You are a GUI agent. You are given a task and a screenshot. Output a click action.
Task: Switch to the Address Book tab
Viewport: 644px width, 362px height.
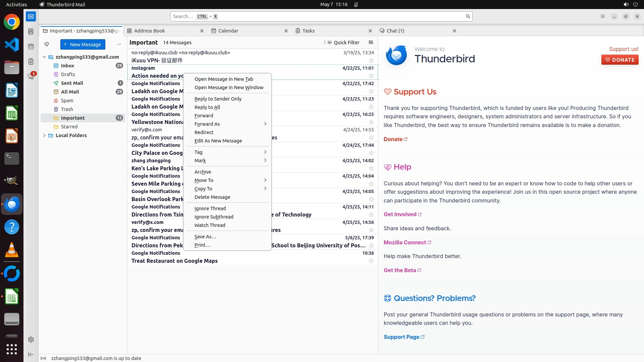pos(150,31)
